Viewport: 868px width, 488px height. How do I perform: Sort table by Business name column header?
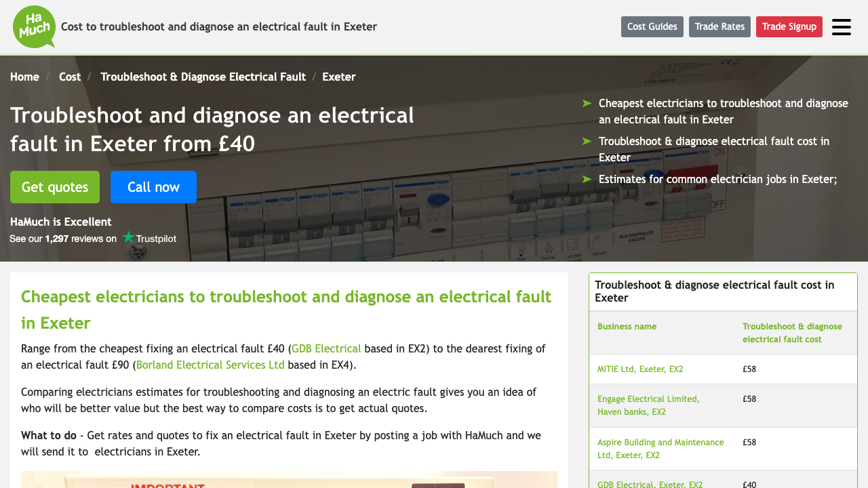tap(627, 326)
